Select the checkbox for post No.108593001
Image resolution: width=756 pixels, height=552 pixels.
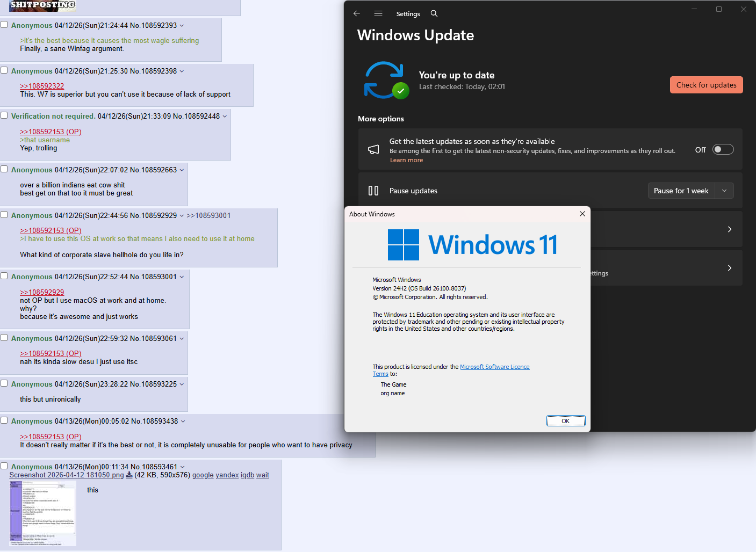point(4,276)
